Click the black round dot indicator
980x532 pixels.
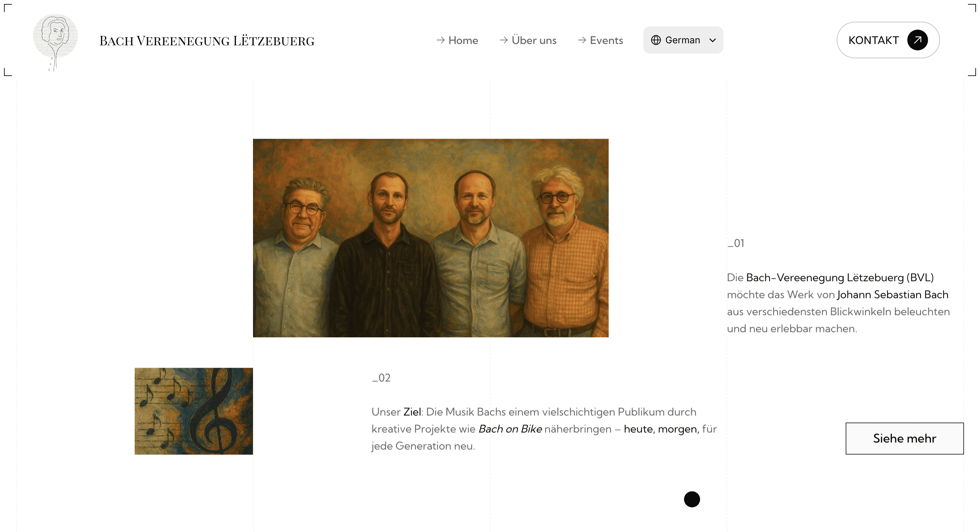[x=692, y=499]
